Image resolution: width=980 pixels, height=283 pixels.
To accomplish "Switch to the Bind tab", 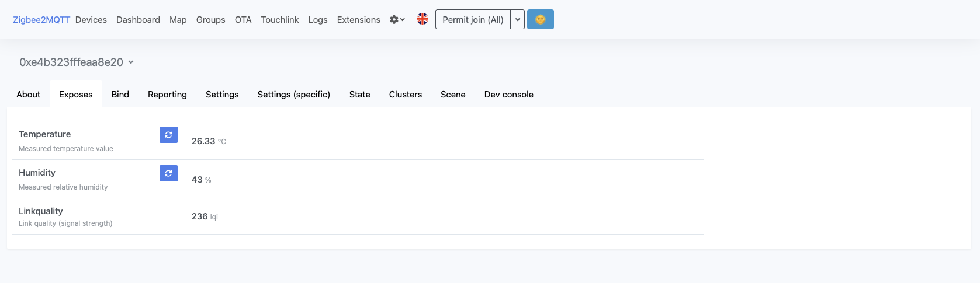I will pos(120,95).
